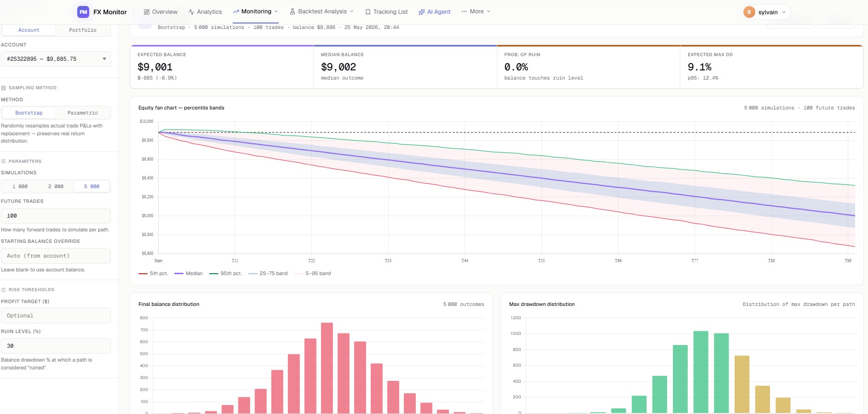
Task: Open the AI Agent page
Action: click(x=434, y=12)
